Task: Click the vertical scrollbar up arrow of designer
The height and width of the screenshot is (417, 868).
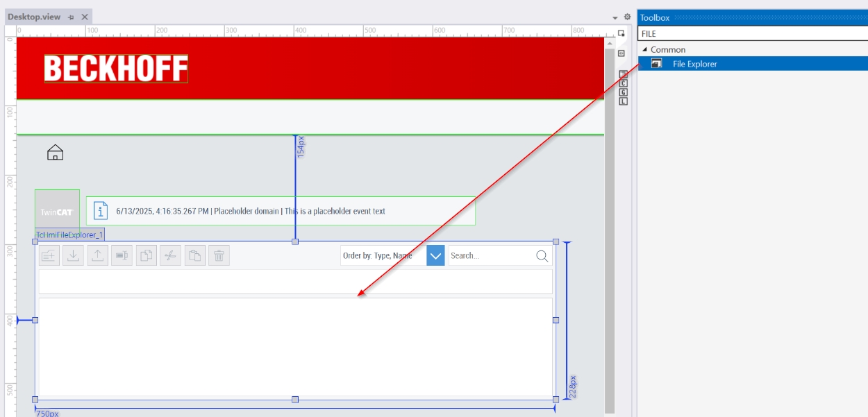Action: point(610,42)
